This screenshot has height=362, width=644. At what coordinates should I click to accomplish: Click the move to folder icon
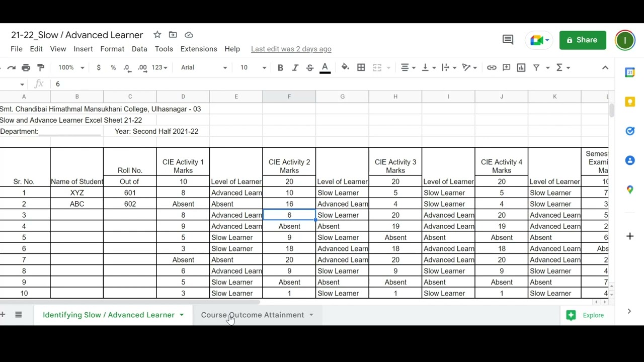tap(173, 35)
